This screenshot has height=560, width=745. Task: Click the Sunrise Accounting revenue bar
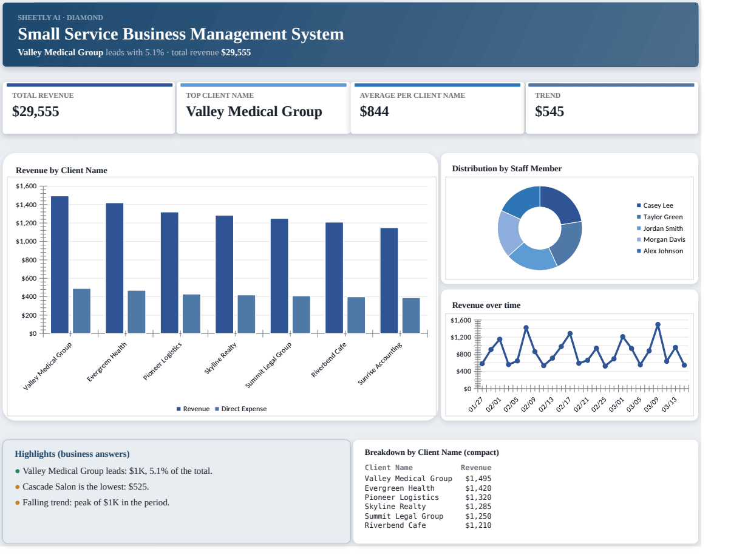pyautogui.click(x=389, y=281)
